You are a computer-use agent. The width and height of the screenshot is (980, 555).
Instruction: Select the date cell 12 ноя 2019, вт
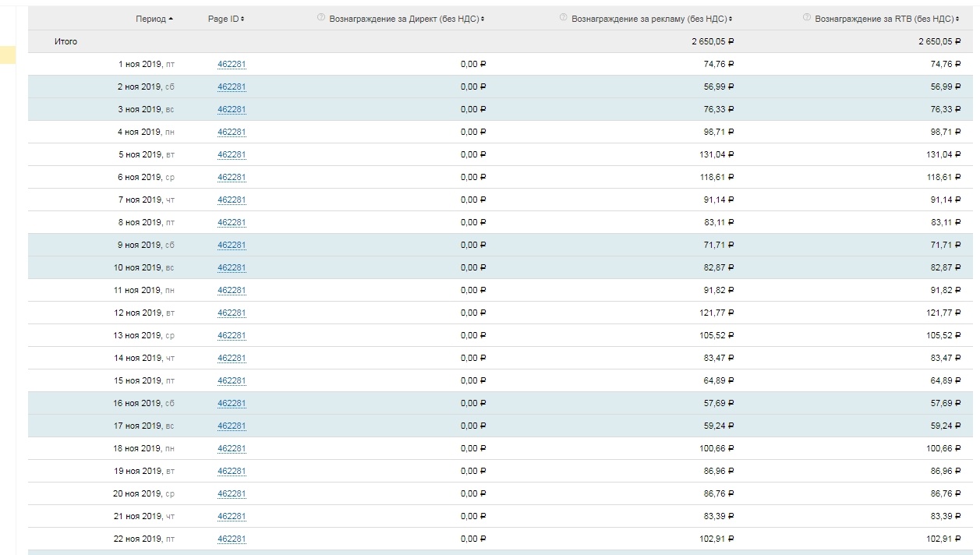(x=144, y=313)
